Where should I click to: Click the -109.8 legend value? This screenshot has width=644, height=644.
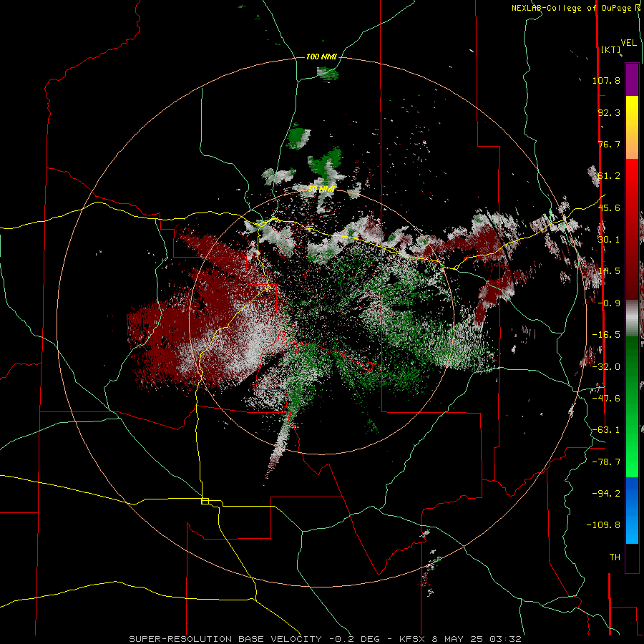[x=603, y=525]
